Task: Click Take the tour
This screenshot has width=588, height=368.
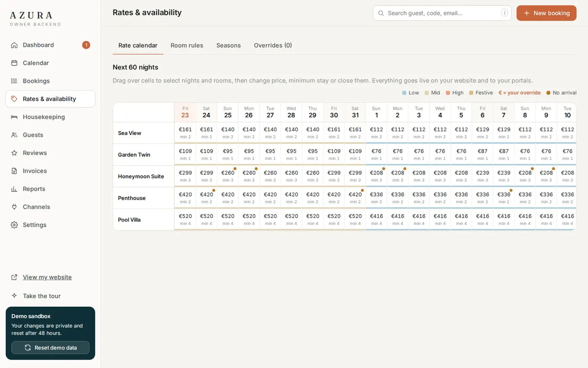Action: tap(42, 296)
